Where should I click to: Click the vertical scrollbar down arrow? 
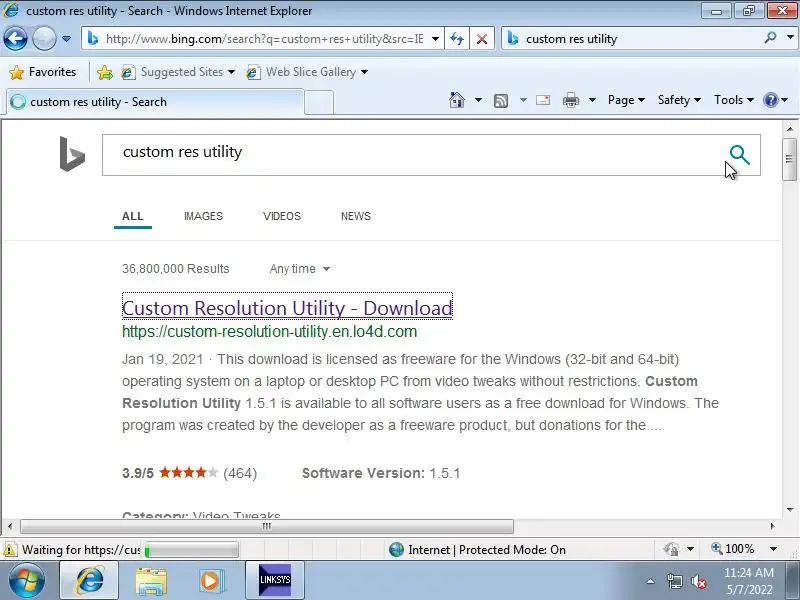click(790, 509)
